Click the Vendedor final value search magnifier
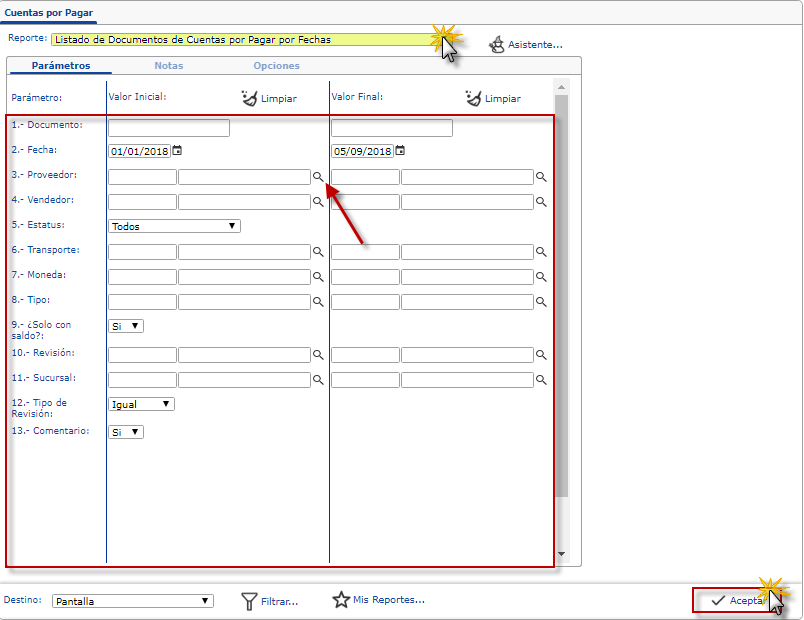The width and height of the screenshot is (804, 620). 541,202
